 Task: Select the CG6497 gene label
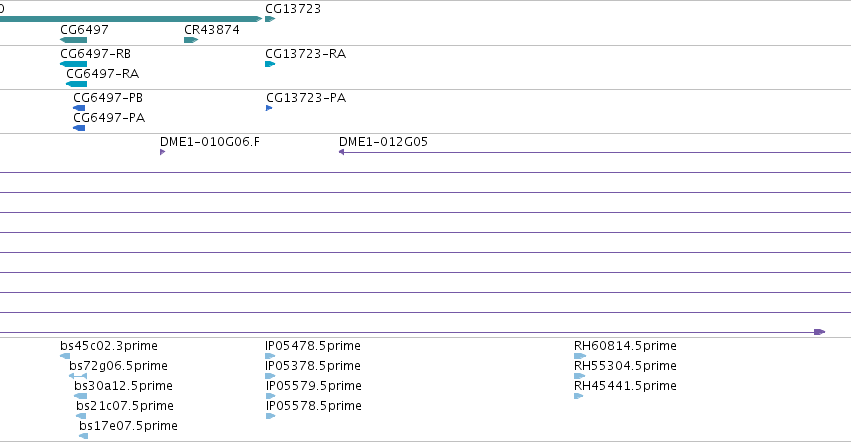84,29
